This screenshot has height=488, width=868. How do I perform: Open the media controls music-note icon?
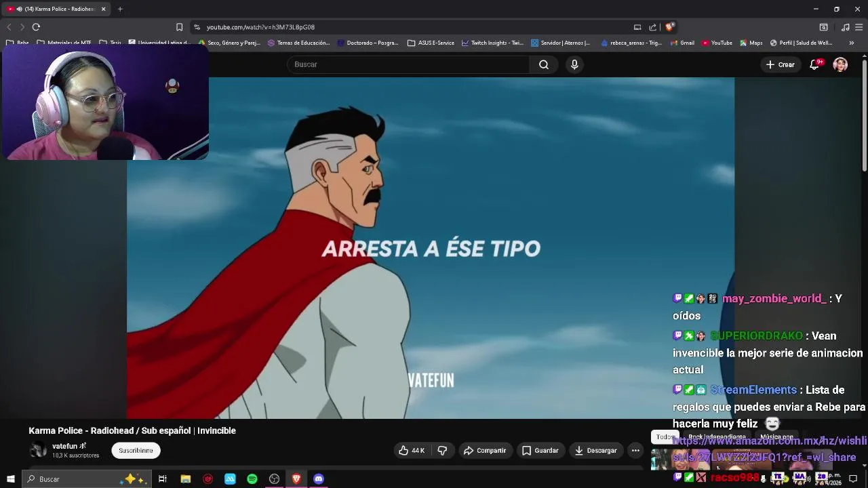point(845,27)
